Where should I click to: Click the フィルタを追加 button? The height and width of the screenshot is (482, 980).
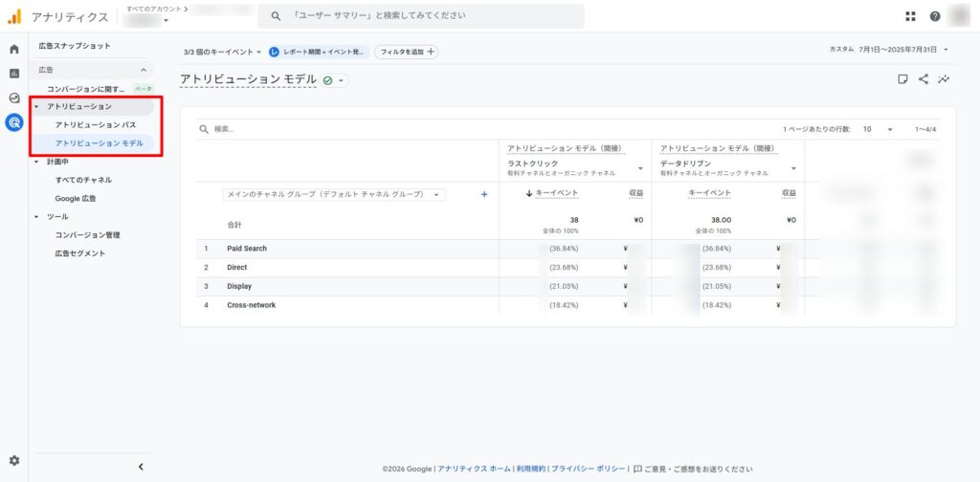[x=407, y=52]
